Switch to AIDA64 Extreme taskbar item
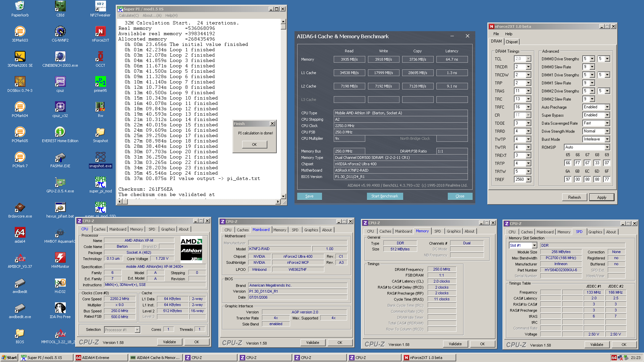Viewport: 644px width, 362px height. pos(101,358)
